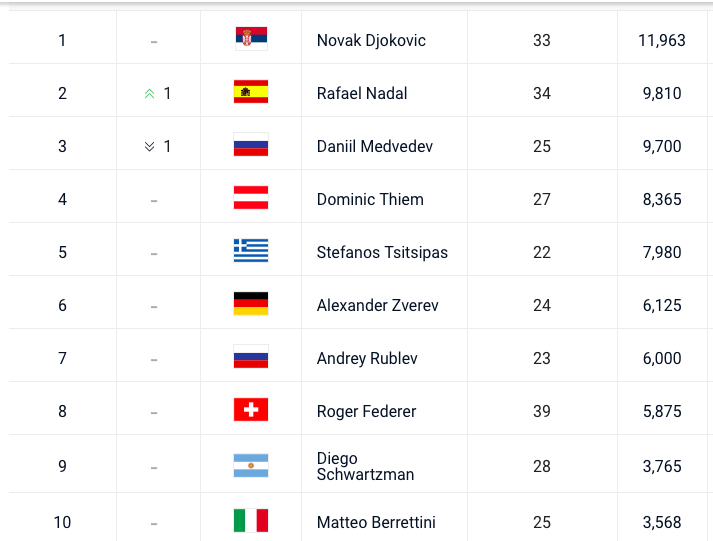The width and height of the screenshot is (713, 541).
Task: Open Diego Schwartzman's player page
Action: click(x=366, y=466)
